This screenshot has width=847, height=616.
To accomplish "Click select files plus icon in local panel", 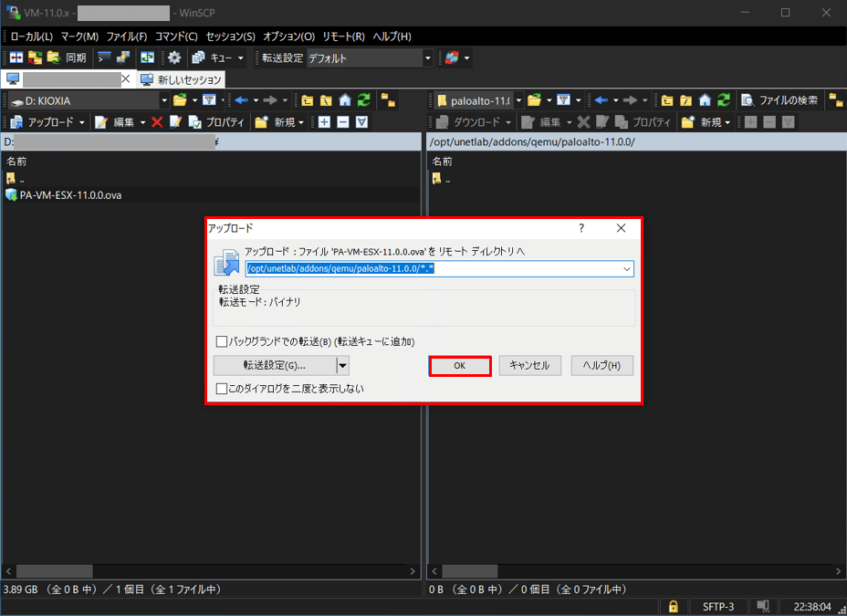I will pos(324,122).
